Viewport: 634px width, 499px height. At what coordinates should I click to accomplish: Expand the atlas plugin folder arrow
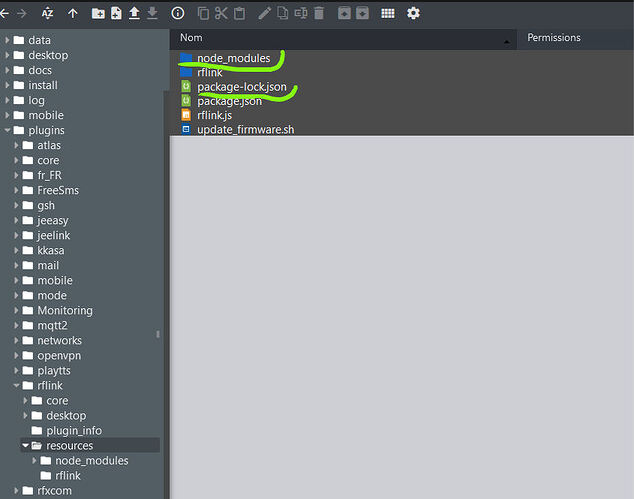point(16,145)
